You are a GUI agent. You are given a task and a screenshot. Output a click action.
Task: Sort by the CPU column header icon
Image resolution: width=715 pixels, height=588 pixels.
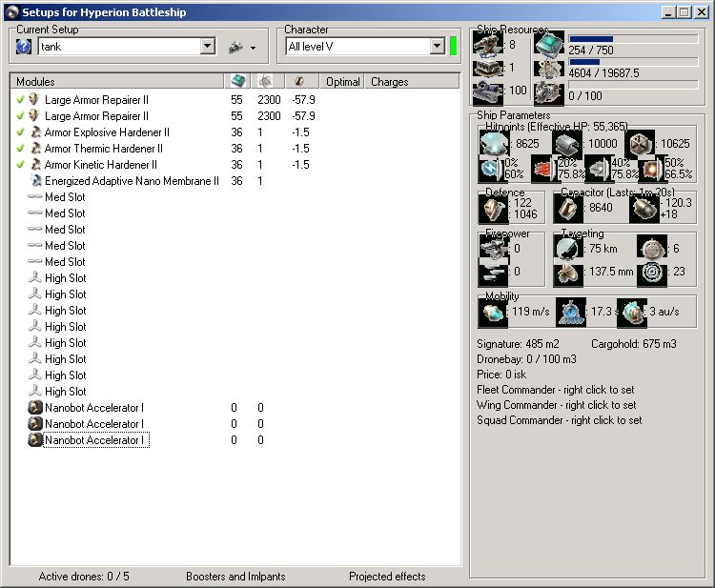point(238,81)
